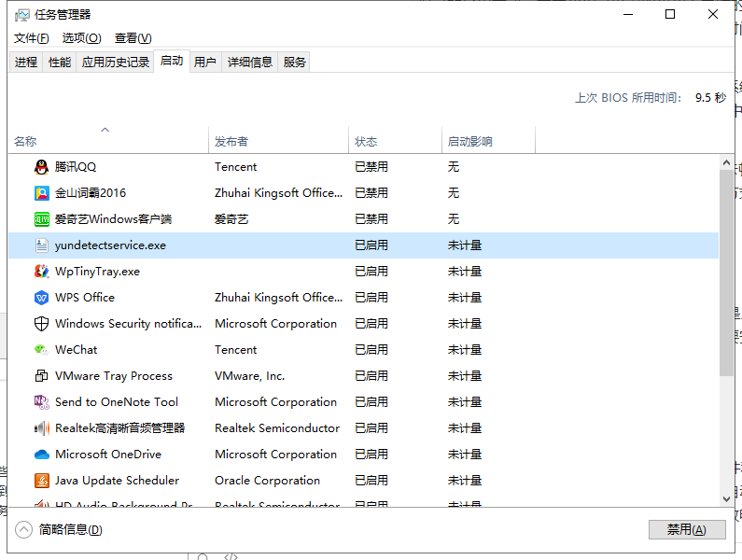Click the WPS Office shield icon

tap(42, 298)
